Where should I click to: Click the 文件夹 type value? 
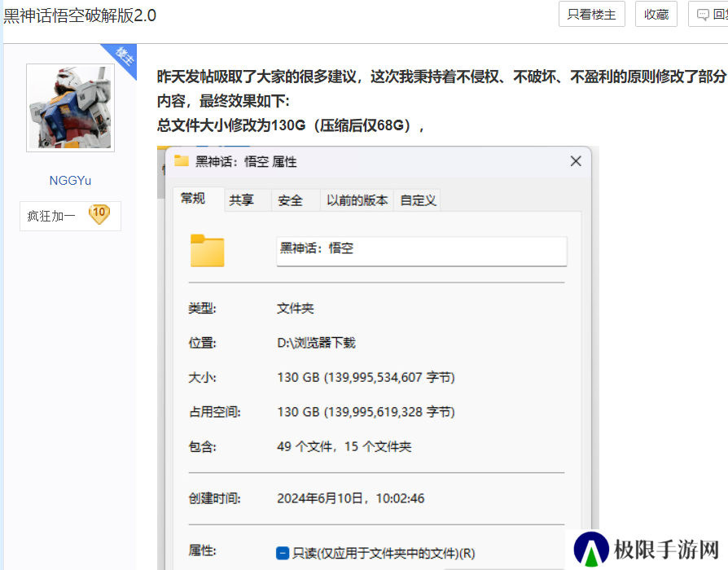click(296, 309)
